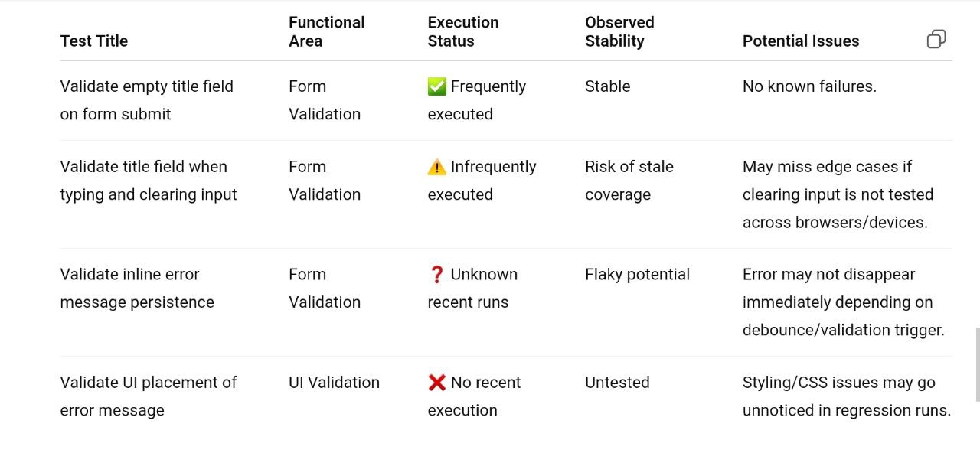Click the Test Title column header
The height and width of the screenshot is (450, 980).
click(x=94, y=41)
